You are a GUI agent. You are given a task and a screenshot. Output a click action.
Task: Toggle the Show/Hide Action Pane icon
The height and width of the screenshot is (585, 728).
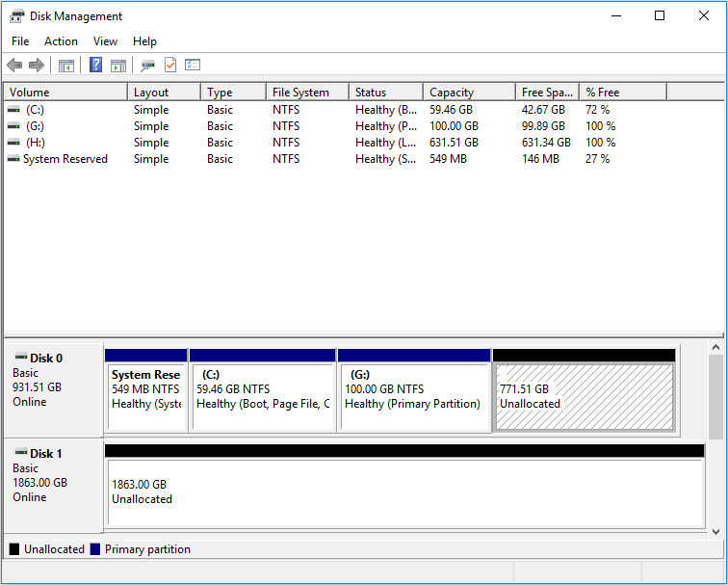click(118, 66)
